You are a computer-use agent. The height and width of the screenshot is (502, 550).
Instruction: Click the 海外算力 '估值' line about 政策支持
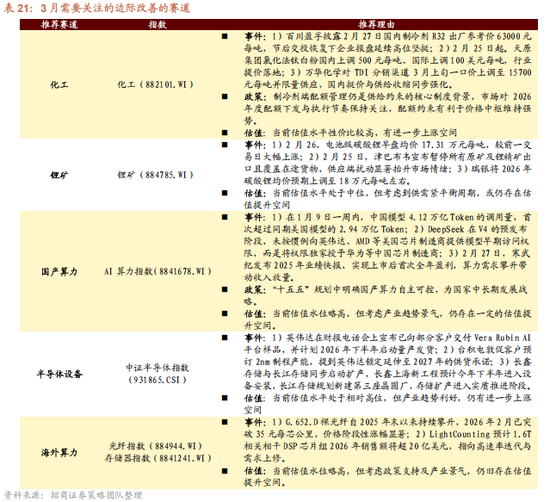(388, 476)
